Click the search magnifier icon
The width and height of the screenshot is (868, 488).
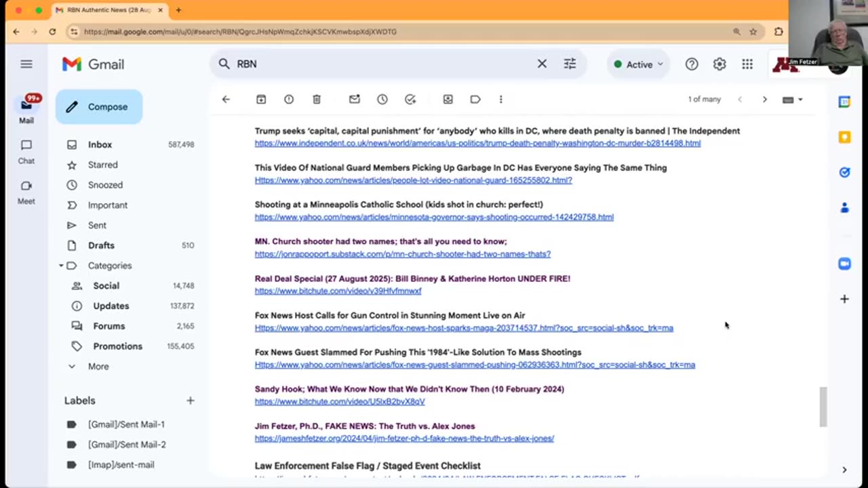tap(224, 64)
